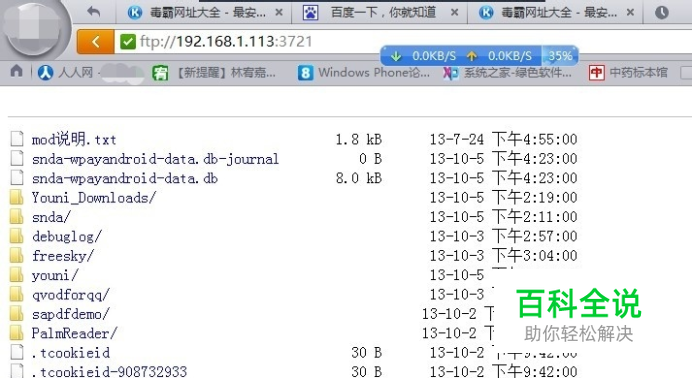The image size is (692, 378).
Task: Switch to first 毒霸网址大全 tab
Action: pos(204,12)
